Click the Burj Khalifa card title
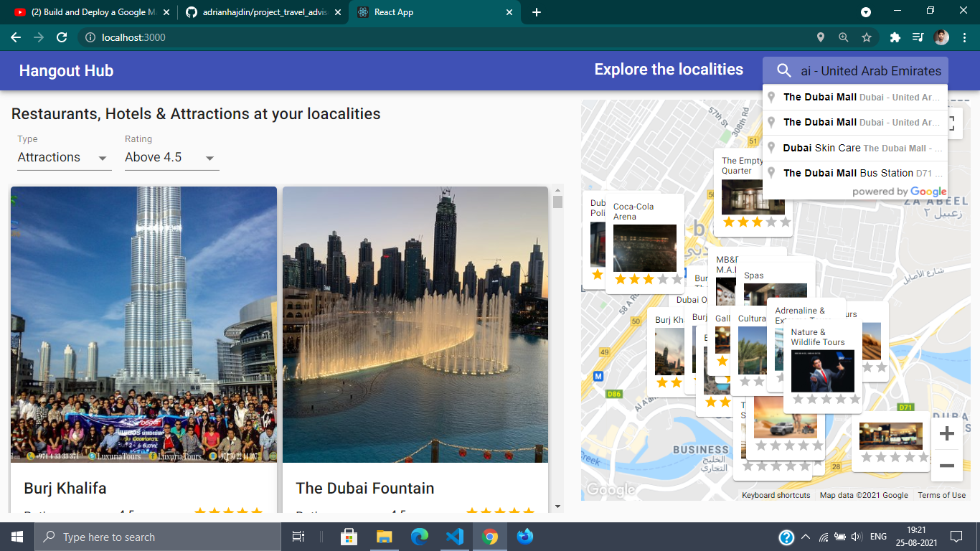Viewport: 980px width, 551px height. point(65,488)
